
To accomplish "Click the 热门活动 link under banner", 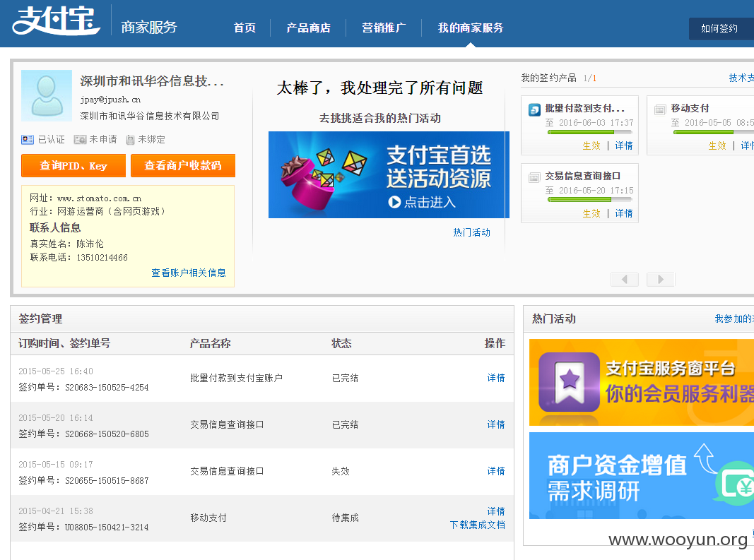I will click(471, 232).
